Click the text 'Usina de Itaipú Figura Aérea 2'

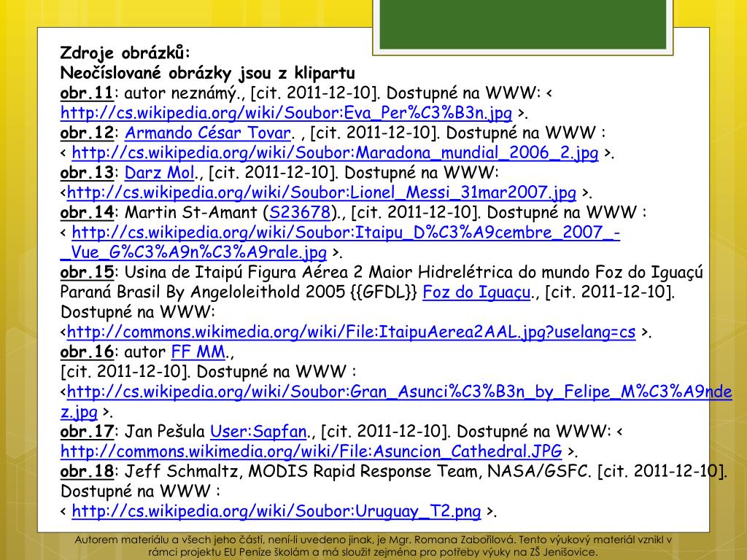tap(244, 273)
